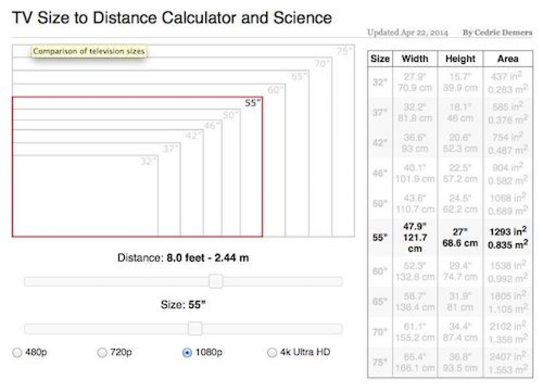Choose the 1080p radio button
543x392 pixels.
pos(187,353)
